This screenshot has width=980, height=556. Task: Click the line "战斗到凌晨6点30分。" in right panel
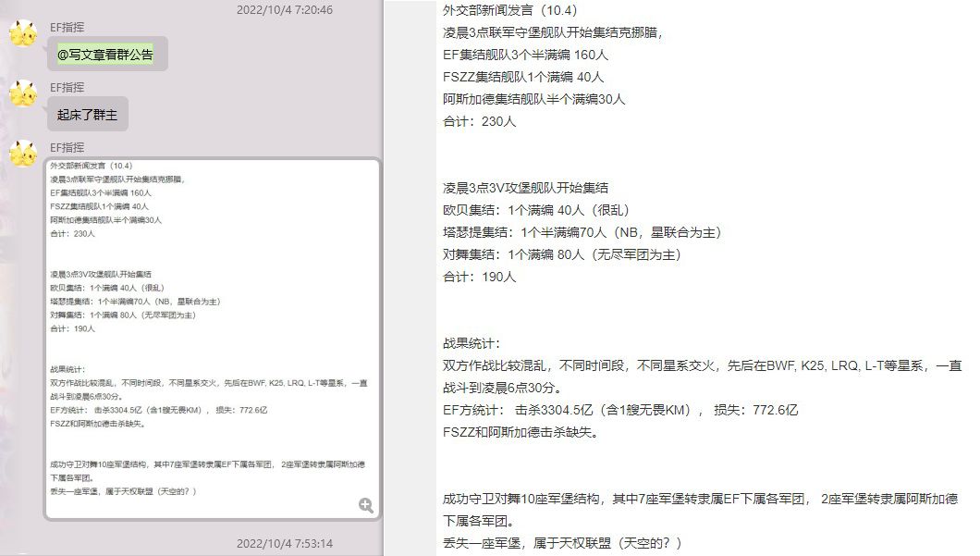tap(502, 388)
